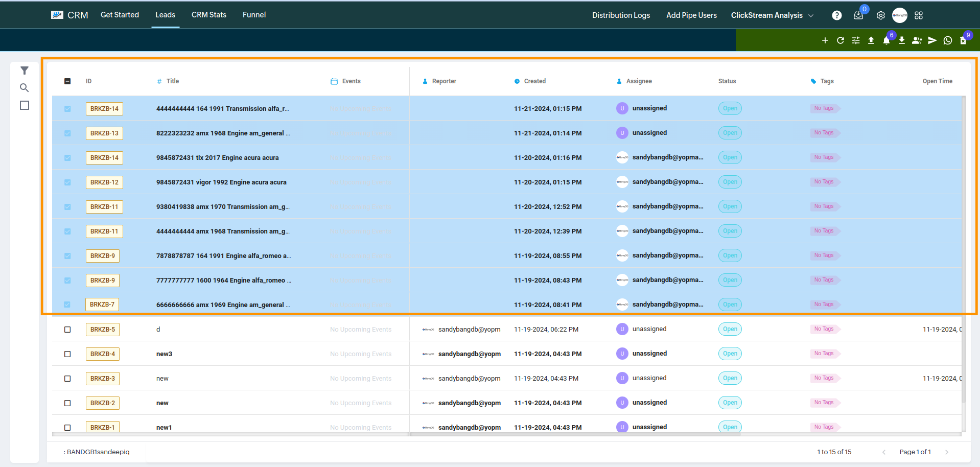Click the Title column header

tap(173, 81)
